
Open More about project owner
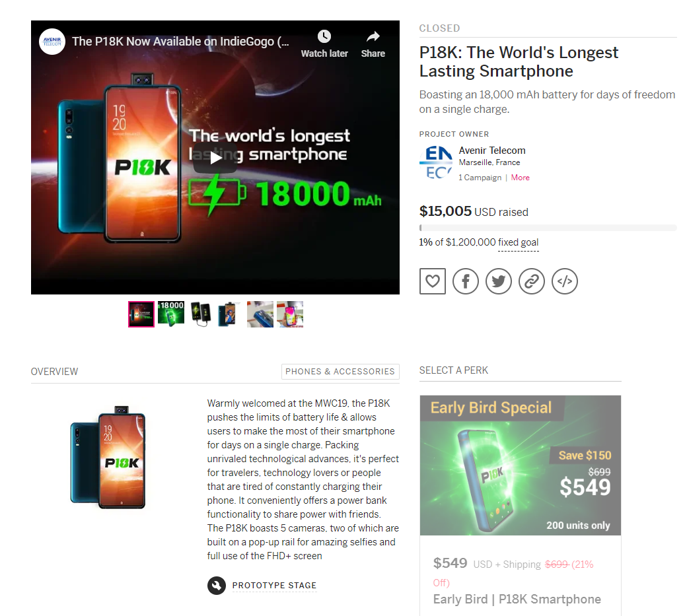[x=520, y=178]
